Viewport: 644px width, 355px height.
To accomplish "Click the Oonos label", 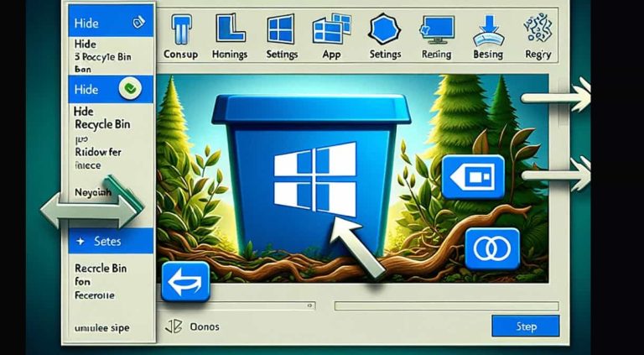I will click(x=205, y=327).
